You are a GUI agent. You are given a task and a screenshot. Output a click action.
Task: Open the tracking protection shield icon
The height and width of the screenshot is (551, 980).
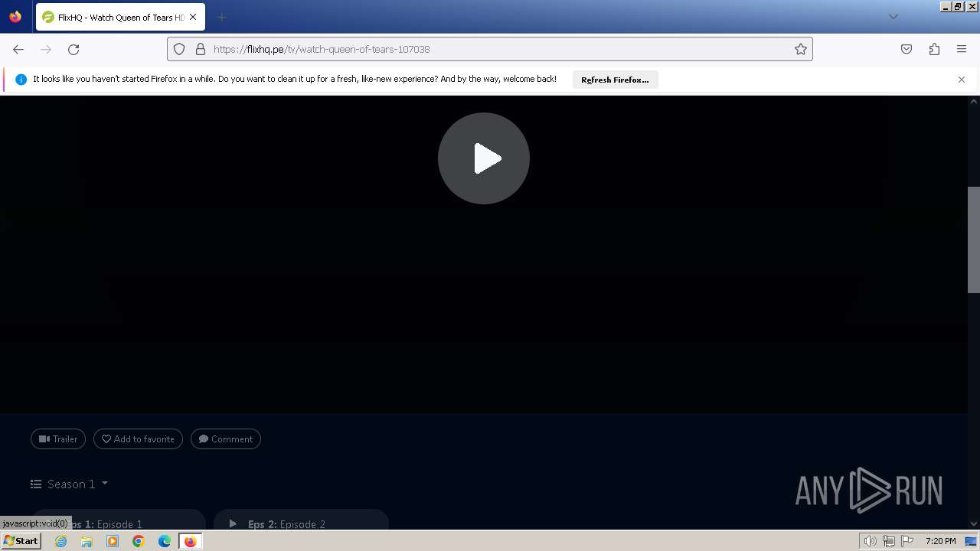pos(179,49)
